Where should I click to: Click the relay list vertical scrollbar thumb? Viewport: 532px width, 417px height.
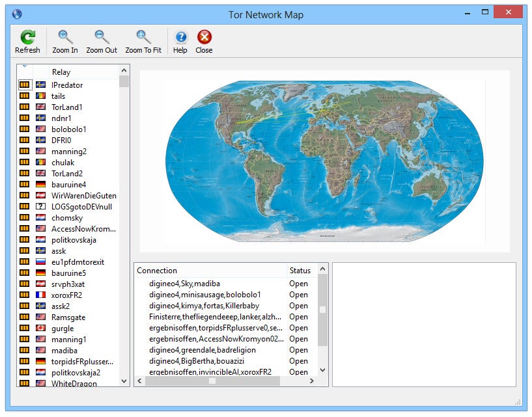click(124, 81)
